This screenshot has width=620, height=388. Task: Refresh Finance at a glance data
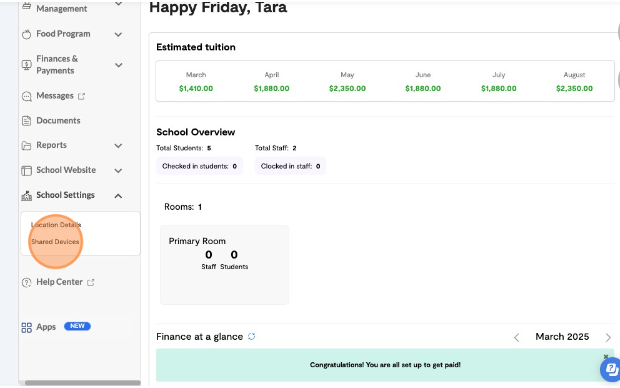(251, 337)
